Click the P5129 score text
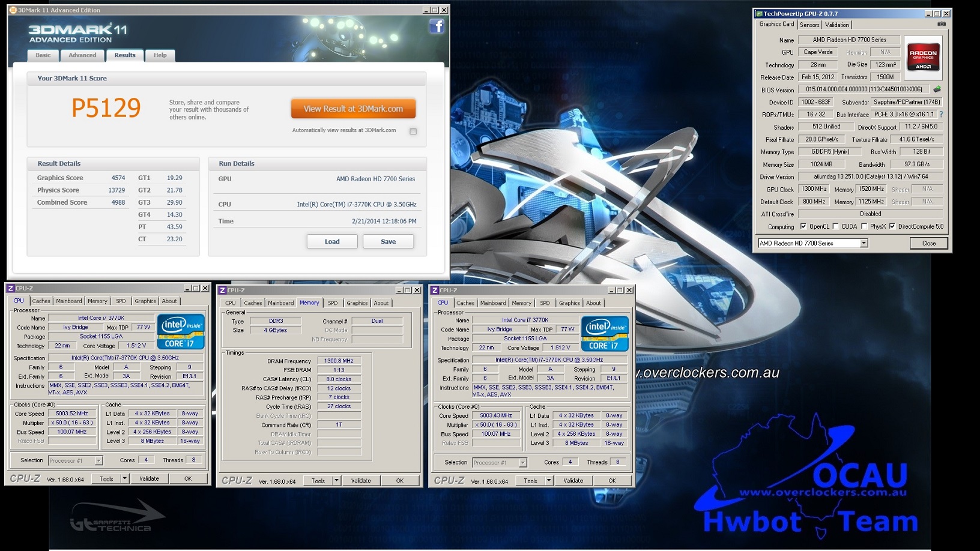This screenshot has height=551, width=980. click(x=106, y=108)
